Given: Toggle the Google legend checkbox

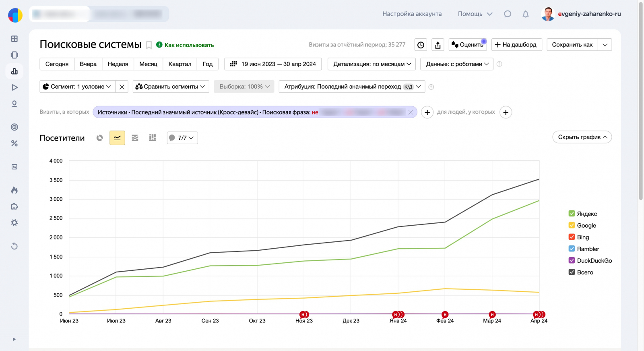Looking at the screenshot, I should click(572, 225).
